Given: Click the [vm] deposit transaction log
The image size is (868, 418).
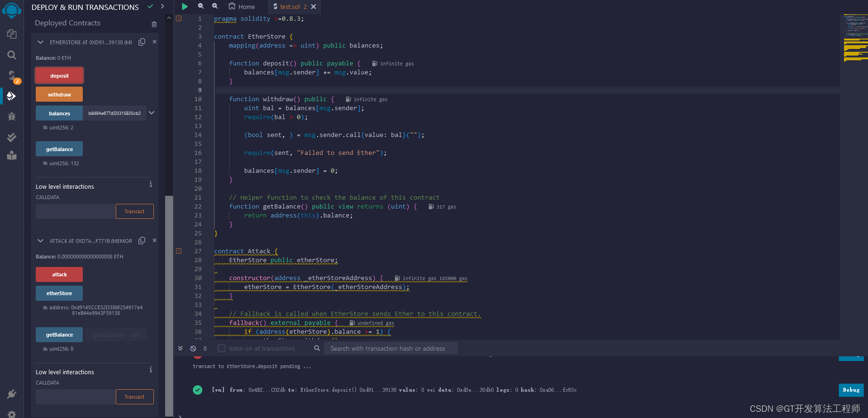Looking at the screenshot, I should [x=394, y=390].
